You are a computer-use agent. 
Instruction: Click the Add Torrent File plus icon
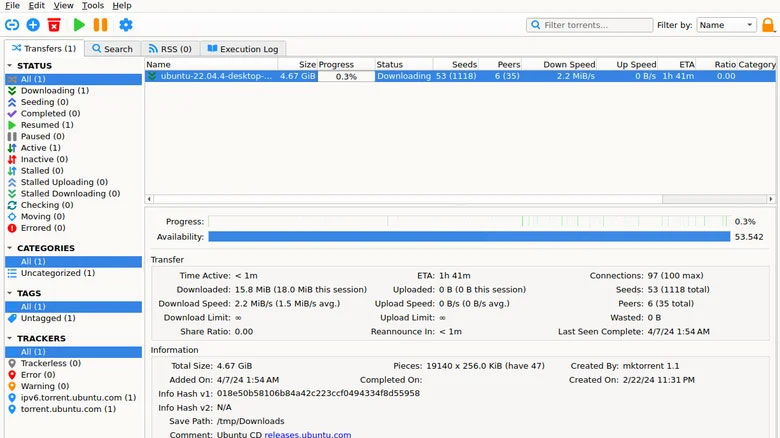tap(33, 25)
